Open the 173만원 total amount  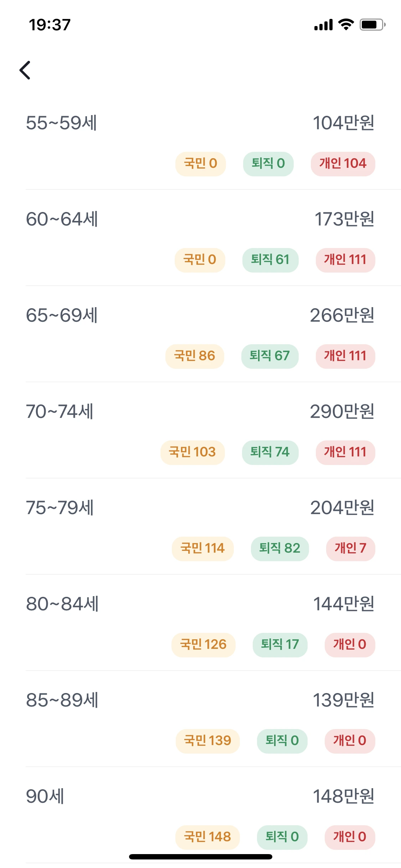point(344,219)
